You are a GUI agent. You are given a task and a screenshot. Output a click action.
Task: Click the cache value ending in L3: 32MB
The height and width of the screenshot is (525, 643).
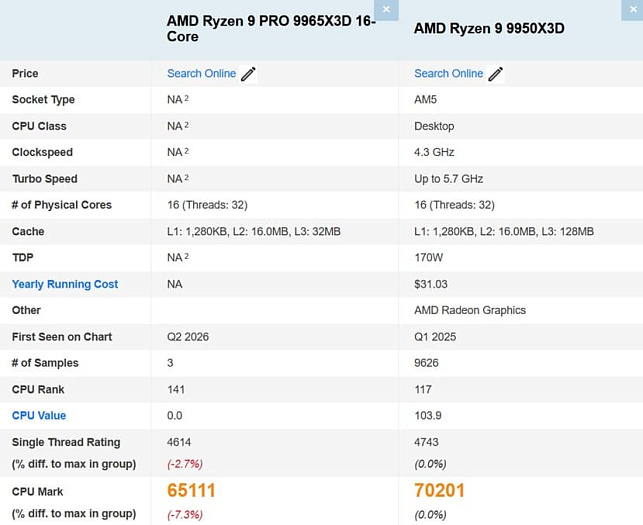tap(253, 232)
